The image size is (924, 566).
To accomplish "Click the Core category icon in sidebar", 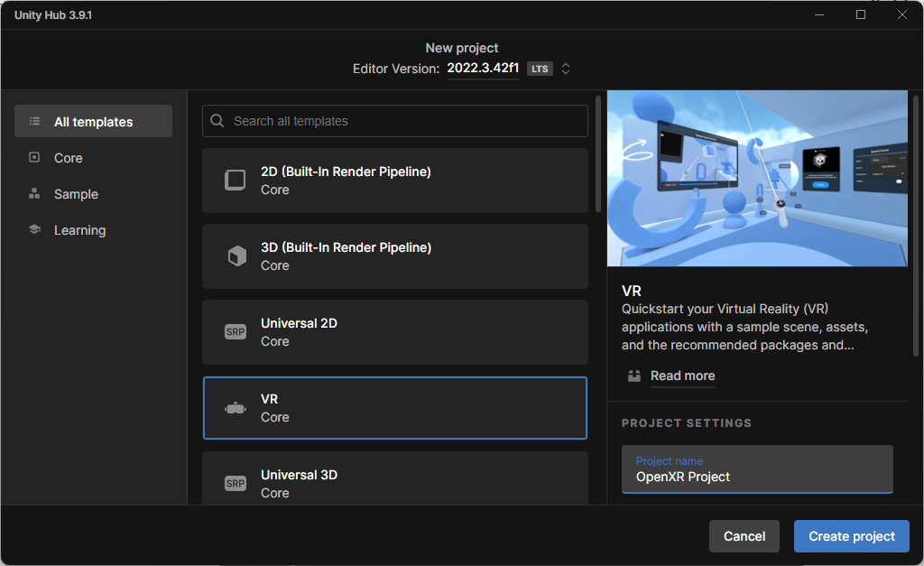I will point(34,158).
